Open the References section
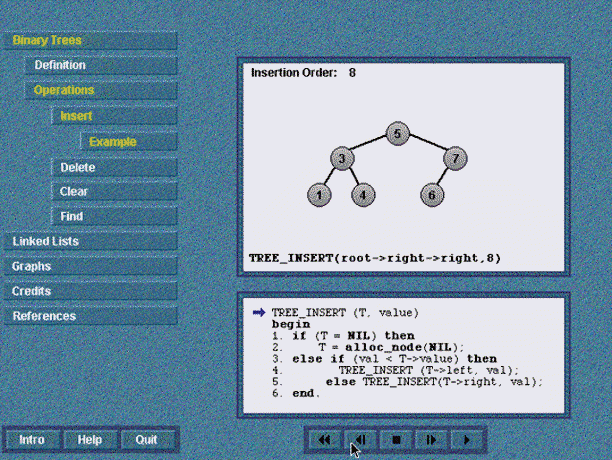This screenshot has width=612, height=460. tap(90, 316)
